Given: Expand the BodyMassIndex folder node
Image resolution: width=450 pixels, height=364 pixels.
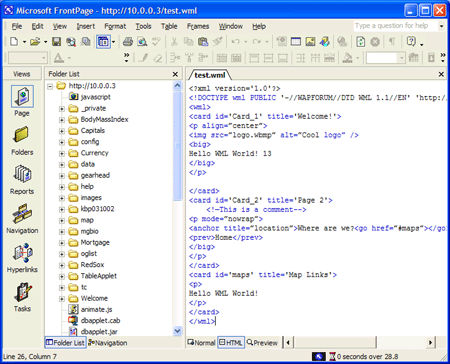Looking at the screenshot, I should 62,120.
